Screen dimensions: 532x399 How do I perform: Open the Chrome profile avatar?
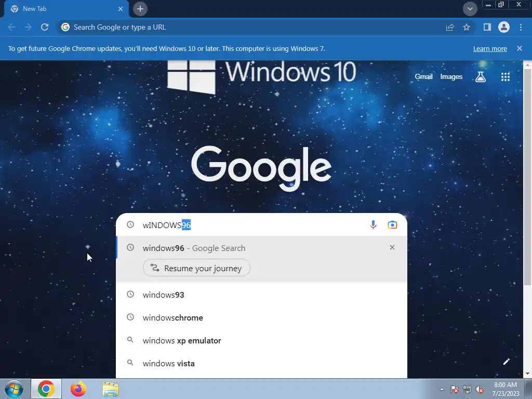coord(504,27)
